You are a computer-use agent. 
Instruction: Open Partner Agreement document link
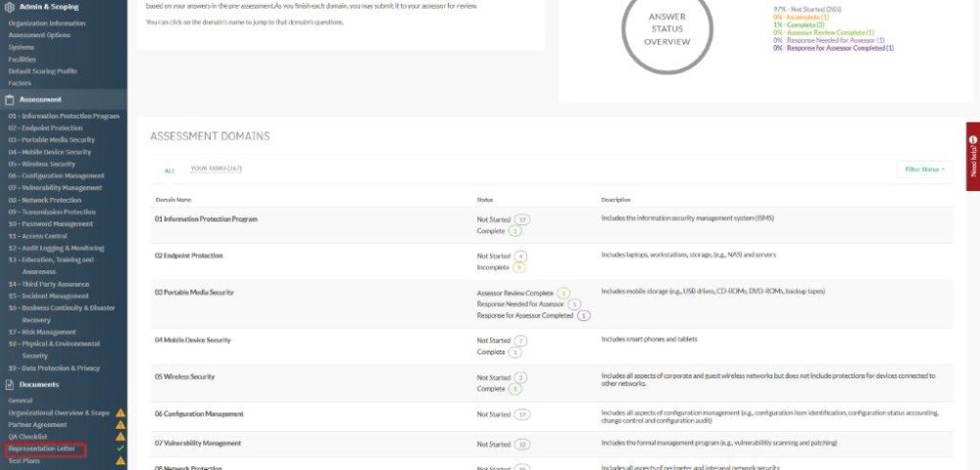[37, 424]
